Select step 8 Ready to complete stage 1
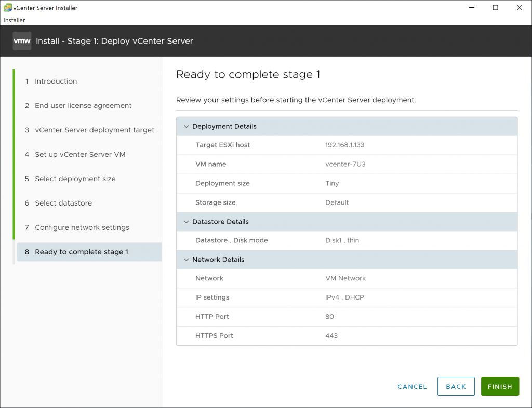This screenshot has width=532, height=408. (89, 252)
